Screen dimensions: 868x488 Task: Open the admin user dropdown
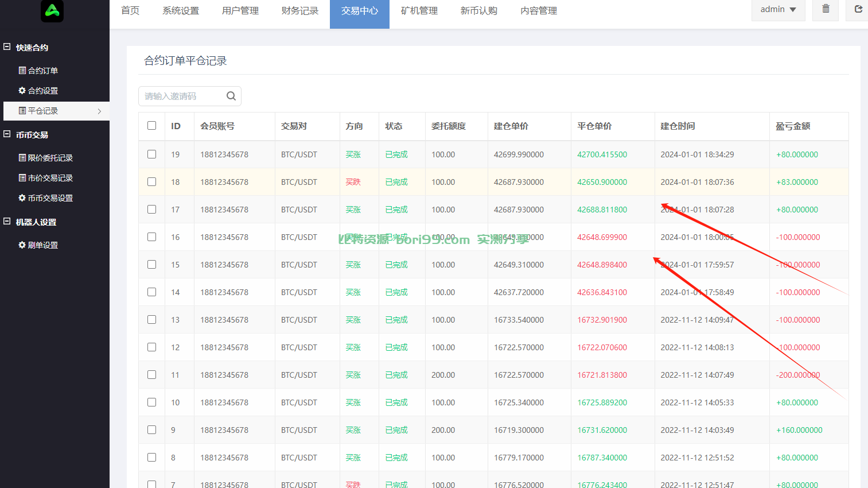coord(779,10)
